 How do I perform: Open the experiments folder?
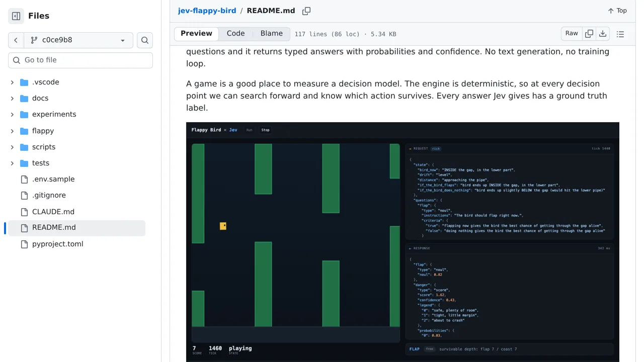coord(54,114)
